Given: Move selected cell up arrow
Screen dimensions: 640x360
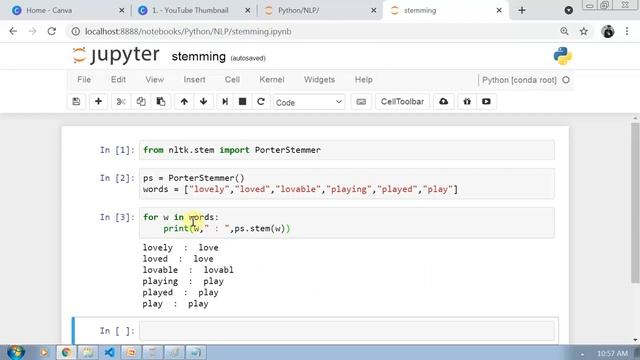Looking at the screenshot, I should coord(184,102).
